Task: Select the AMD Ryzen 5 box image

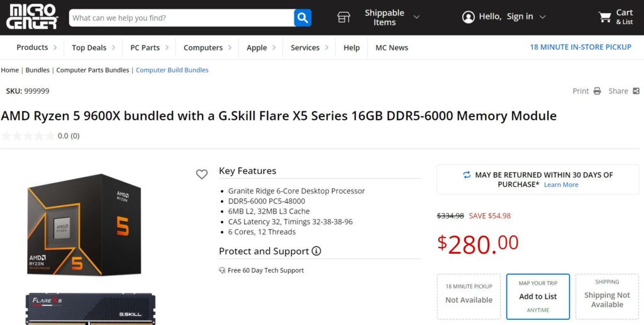Action: (84, 225)
